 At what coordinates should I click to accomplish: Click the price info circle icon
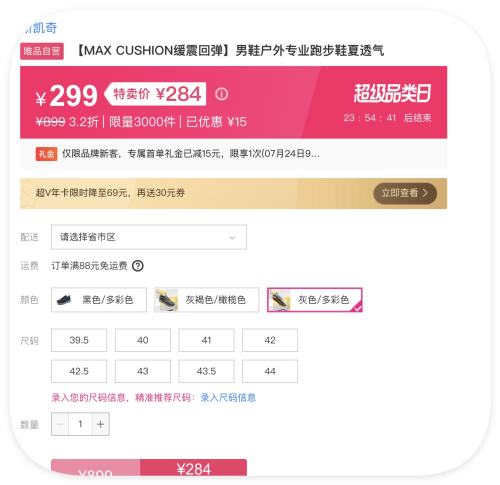(x=221, y=94)
